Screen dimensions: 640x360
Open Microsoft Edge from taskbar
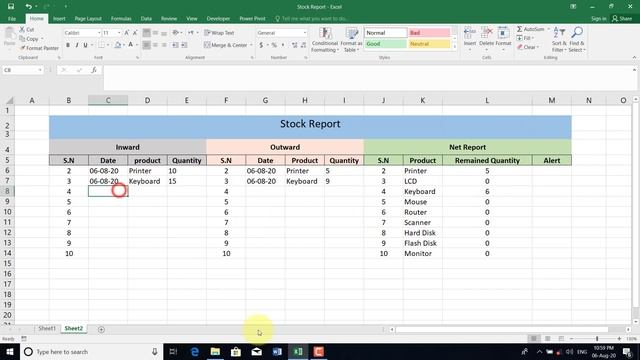point(195,351)
